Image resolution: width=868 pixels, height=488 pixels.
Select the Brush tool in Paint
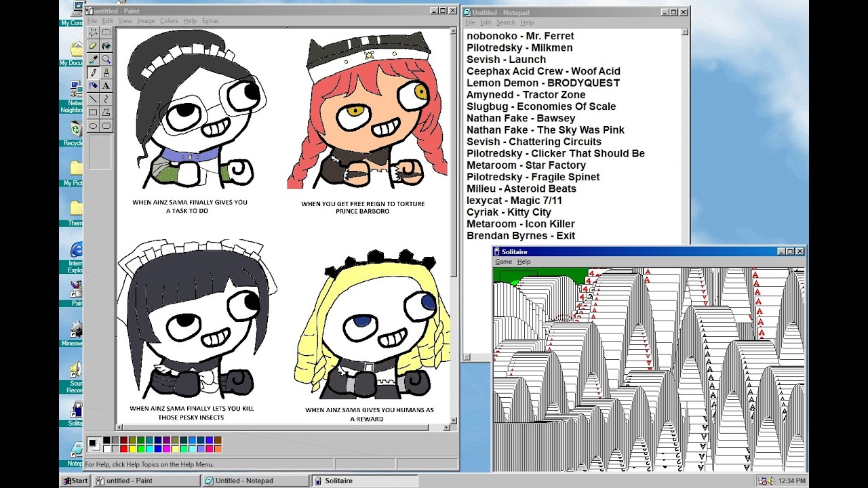pyautogui.click(x=106, y=73)
